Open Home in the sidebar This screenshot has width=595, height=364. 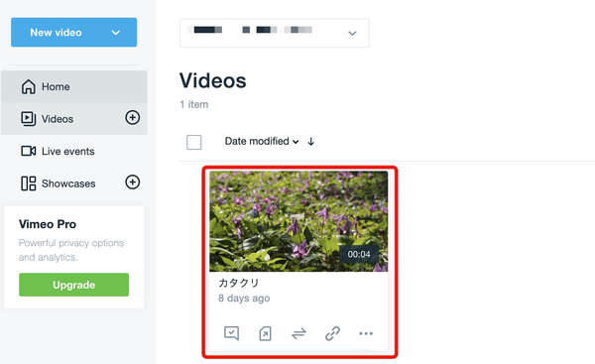coord(74,86)
